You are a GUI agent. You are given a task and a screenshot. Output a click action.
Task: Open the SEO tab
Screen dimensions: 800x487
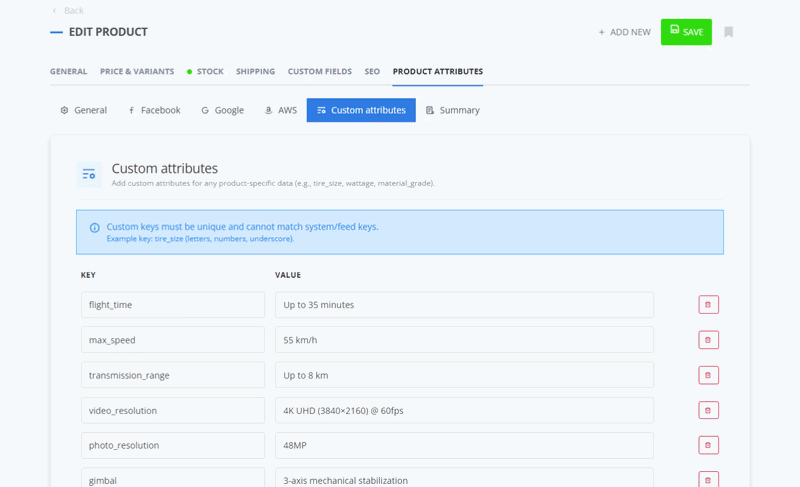coord(372,71)
